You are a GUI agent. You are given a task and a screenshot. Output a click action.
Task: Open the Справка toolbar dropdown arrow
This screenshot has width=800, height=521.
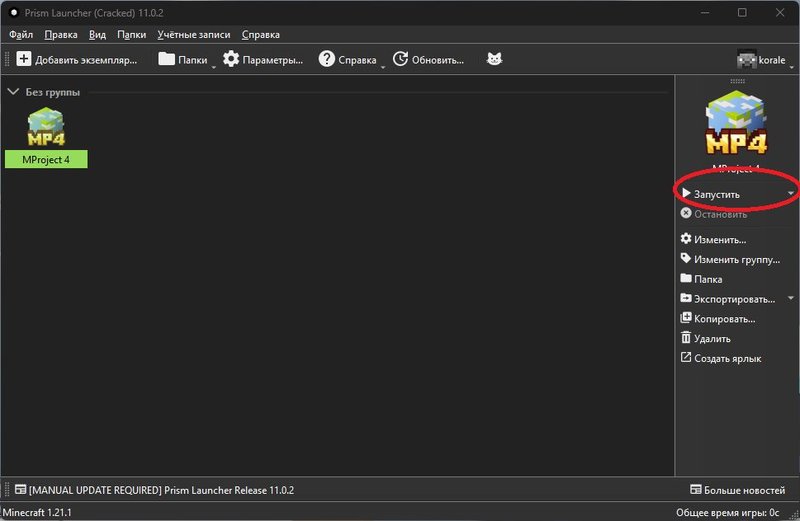tap(383, 67)
